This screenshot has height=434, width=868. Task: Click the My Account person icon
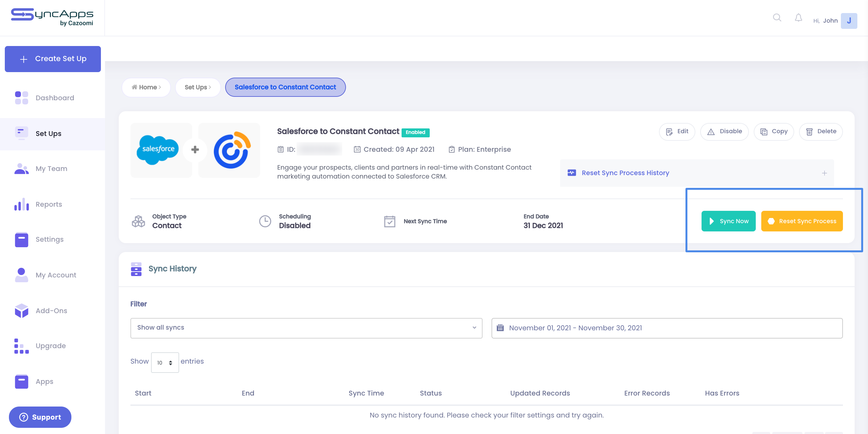click(x=22, y=275)
